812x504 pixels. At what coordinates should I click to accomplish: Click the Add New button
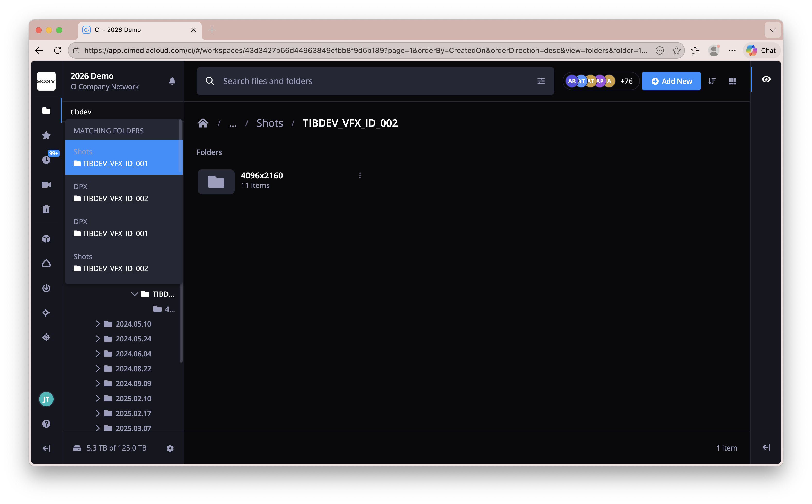tap(671, 81)
